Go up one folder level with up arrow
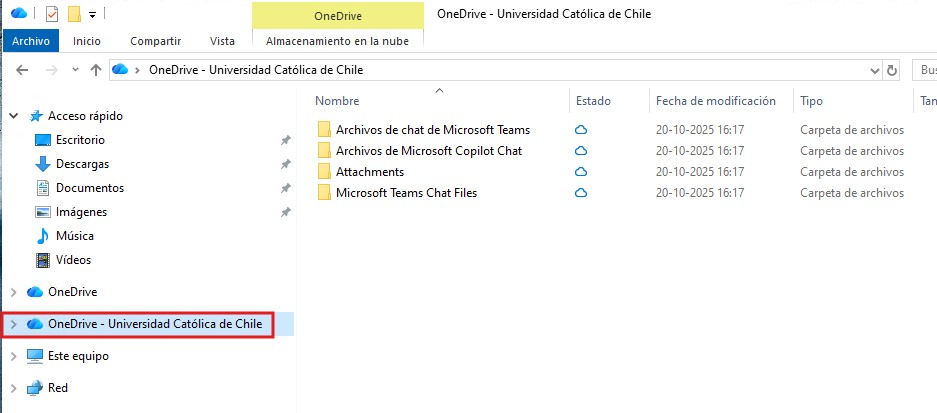 pos(95,70)
